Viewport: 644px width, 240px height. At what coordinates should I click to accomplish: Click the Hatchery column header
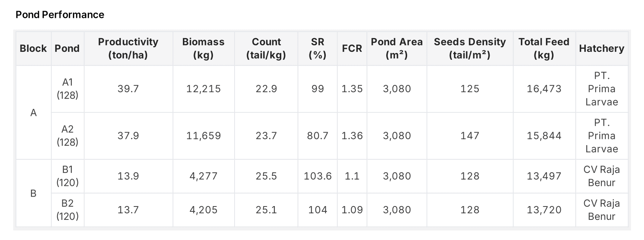(601, 48)
